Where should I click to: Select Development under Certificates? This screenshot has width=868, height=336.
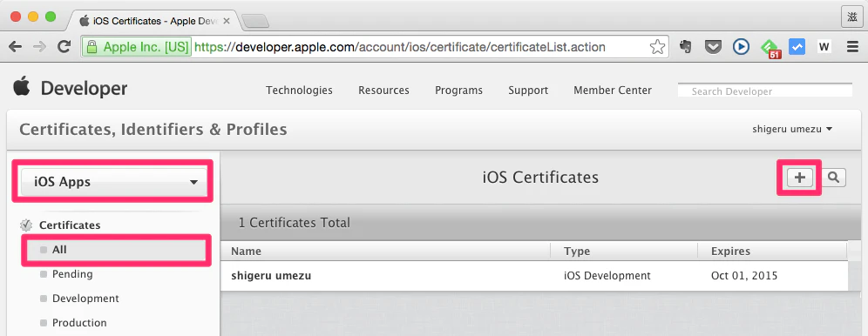85,299
